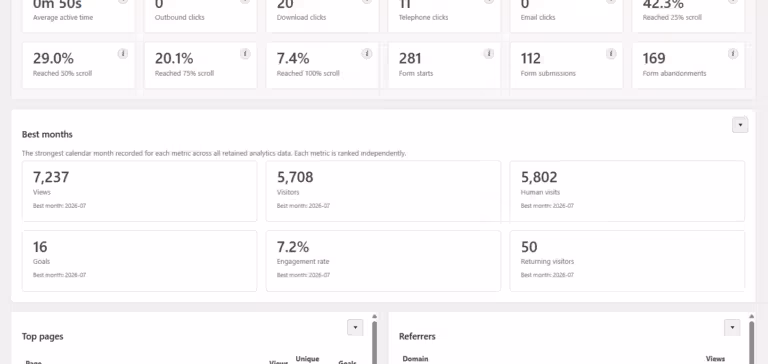
Task: Click the 7.4% Reached 100% scroll value
Action: click(x=293, y=58)
